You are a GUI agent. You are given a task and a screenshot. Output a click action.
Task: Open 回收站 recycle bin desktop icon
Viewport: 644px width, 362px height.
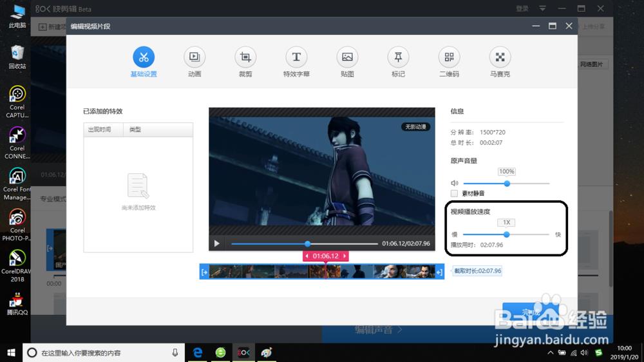17,57
